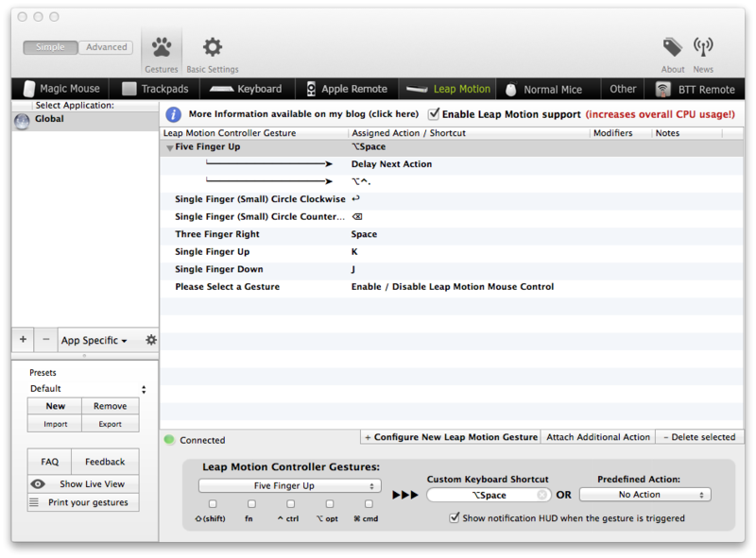This screenshot has height=558, width=756.
Task: Select the Three Finger Right gesture row
Action: [x=452, y=234]
